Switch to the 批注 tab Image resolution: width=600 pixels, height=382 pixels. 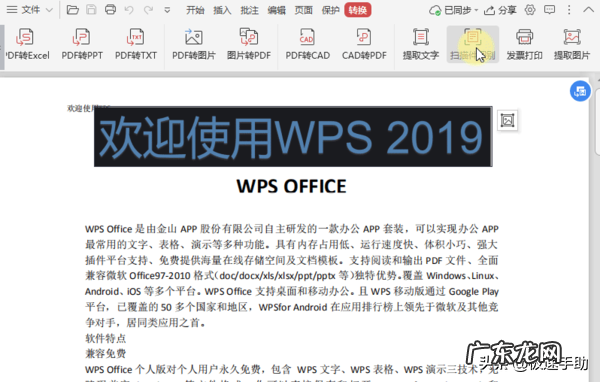coord(249,10)
